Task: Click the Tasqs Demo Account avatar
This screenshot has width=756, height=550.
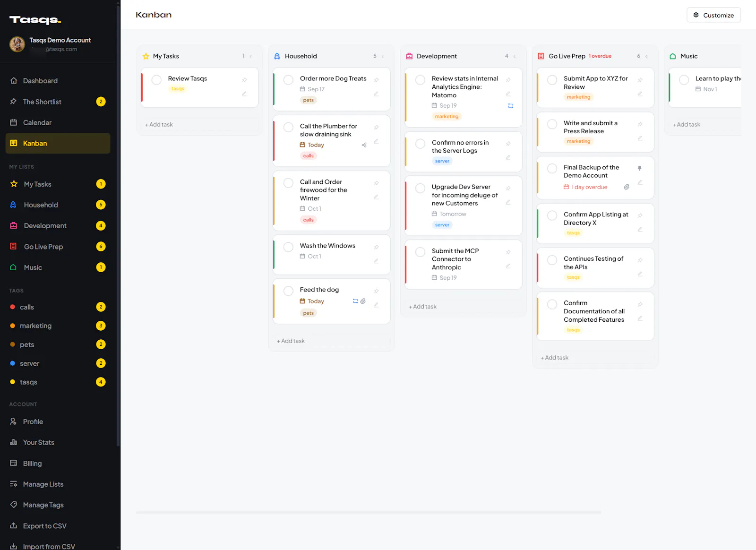Action: click(17, 44)
